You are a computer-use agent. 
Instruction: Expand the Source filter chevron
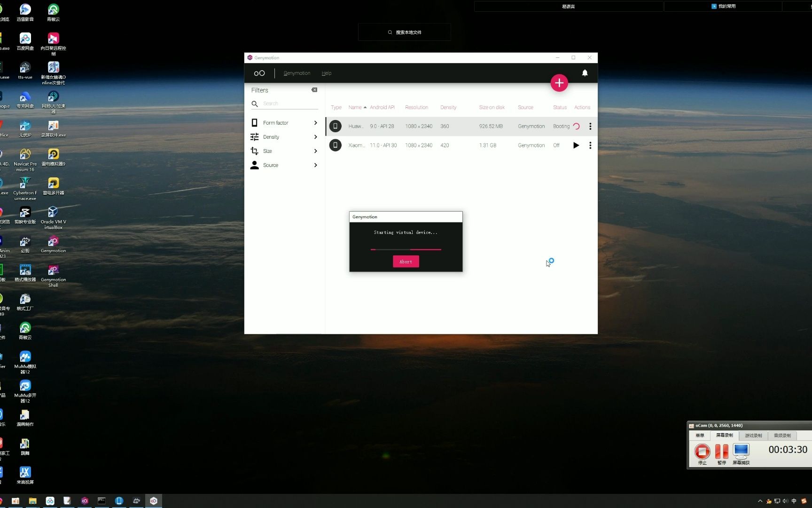point(315,165)
